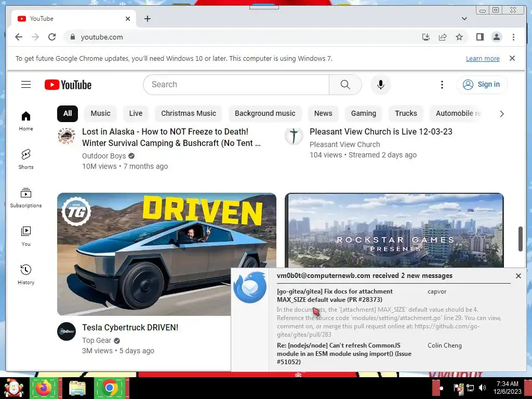Open Chrome side panel

pos(480,37)
